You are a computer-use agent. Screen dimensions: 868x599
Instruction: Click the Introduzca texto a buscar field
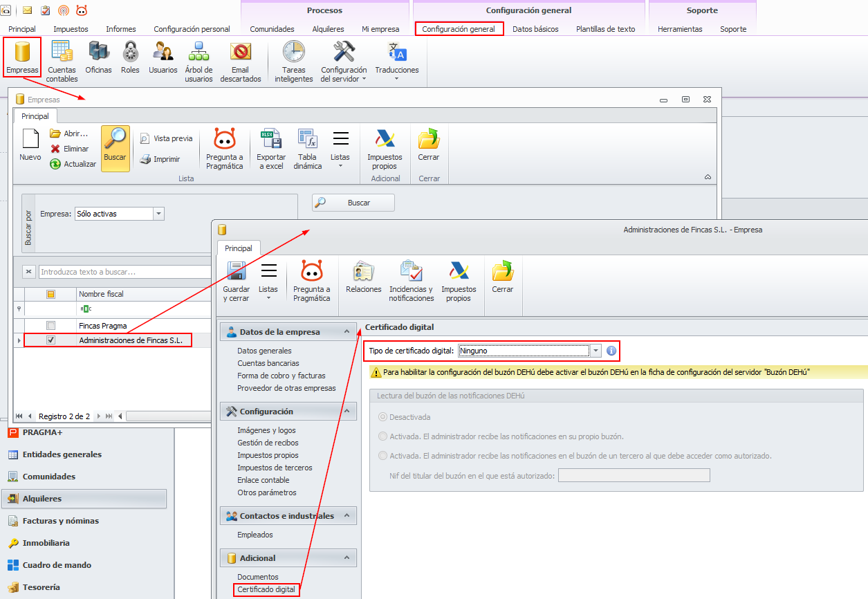coord(126,272)
